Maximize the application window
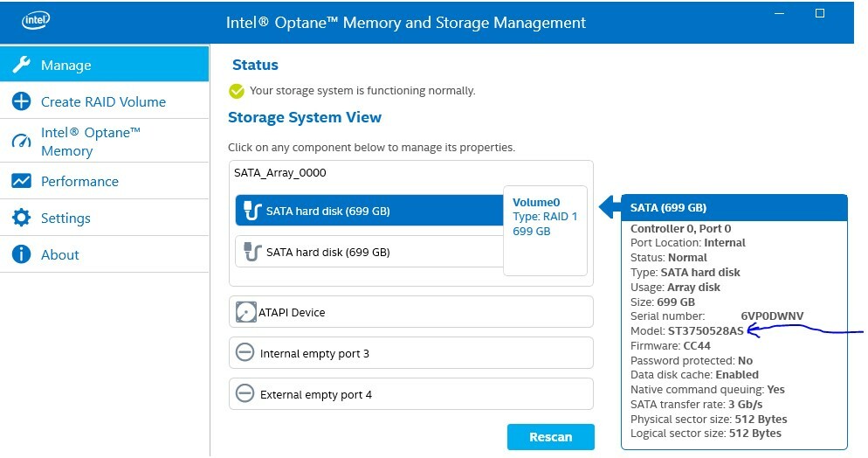 point(820,13)
